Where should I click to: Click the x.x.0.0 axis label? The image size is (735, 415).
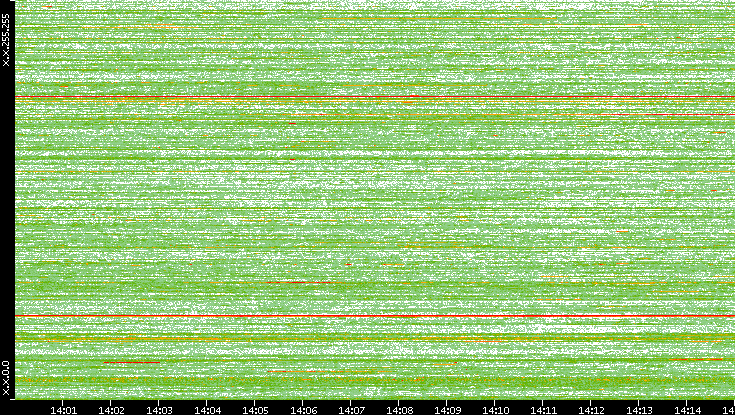[6, 378]
